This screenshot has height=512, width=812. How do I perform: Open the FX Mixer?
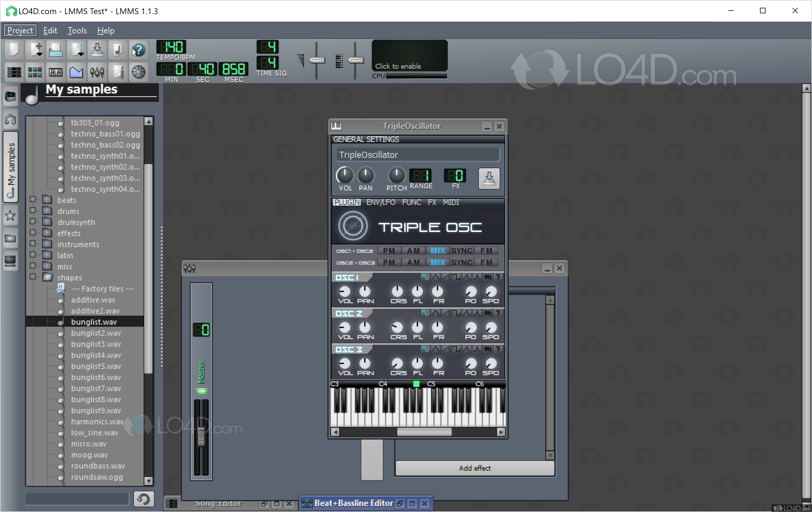tap(97, 72)
